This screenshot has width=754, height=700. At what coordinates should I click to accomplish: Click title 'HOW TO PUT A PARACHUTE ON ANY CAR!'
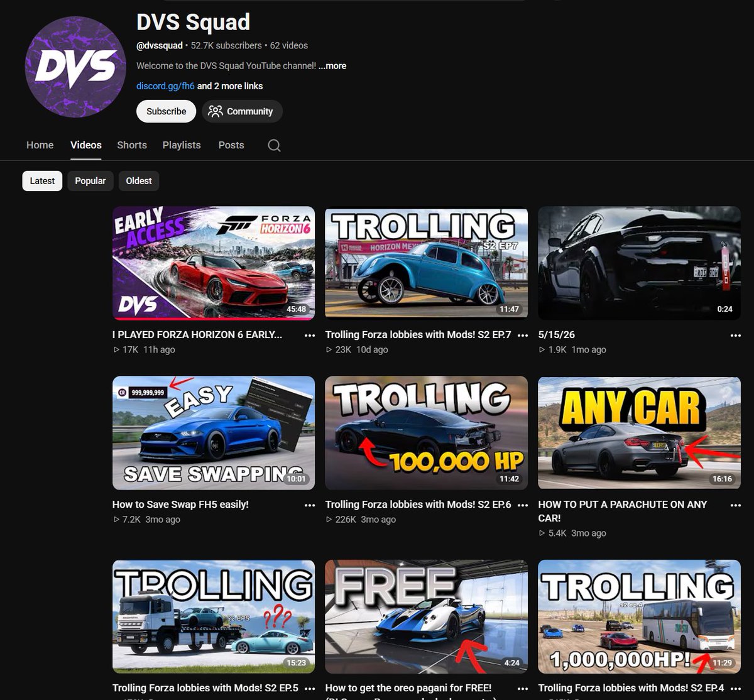click(x=623, y=511)
